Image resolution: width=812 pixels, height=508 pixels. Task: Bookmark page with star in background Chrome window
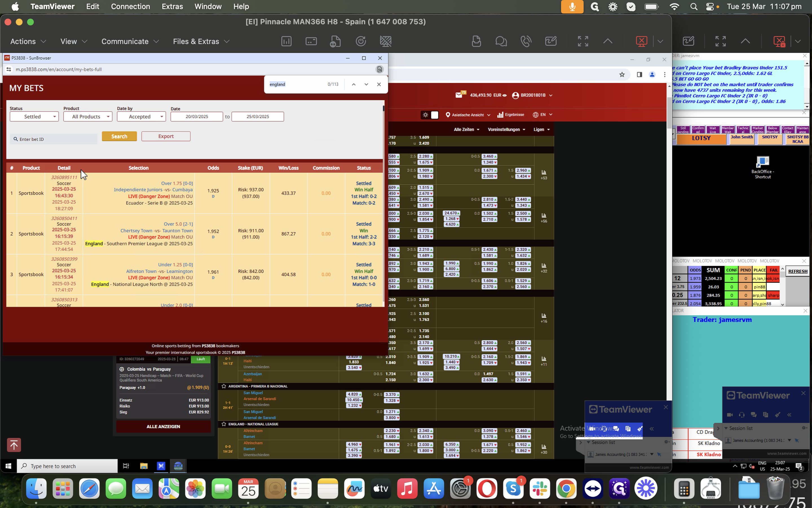click(x=622, y=75)
